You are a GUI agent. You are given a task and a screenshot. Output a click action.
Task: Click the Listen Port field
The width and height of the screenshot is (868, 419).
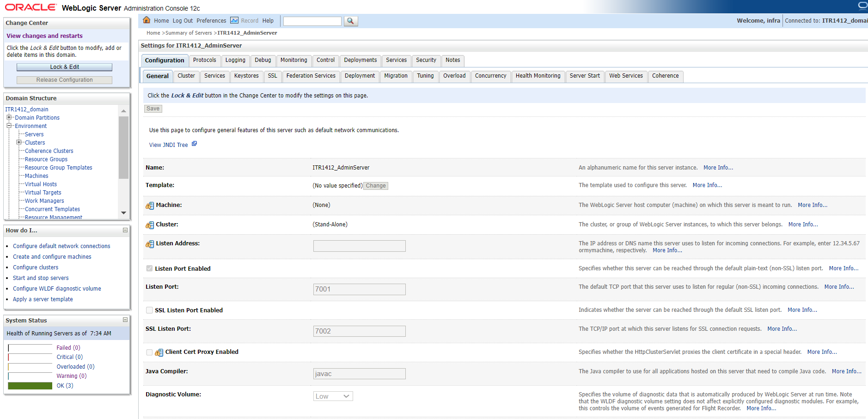(359, 289)
